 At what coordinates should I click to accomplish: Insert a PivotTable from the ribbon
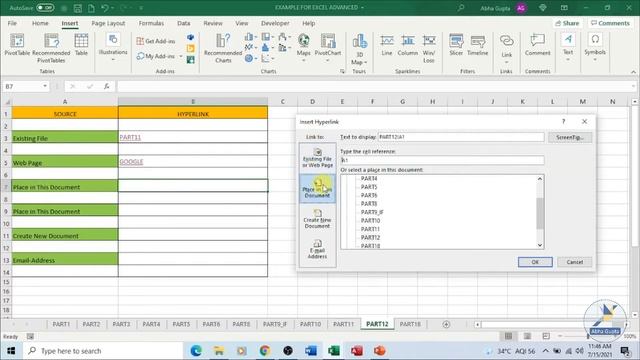point(17,45)
